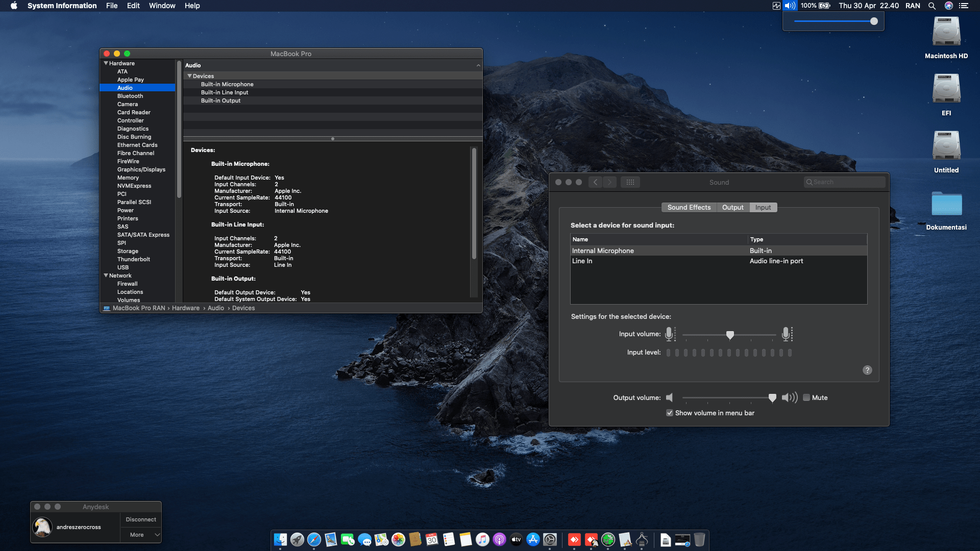This screenshot has height=551, width=980.
Task: Select Graphics/Displays in sidebar
Action: tap(141, 169)
